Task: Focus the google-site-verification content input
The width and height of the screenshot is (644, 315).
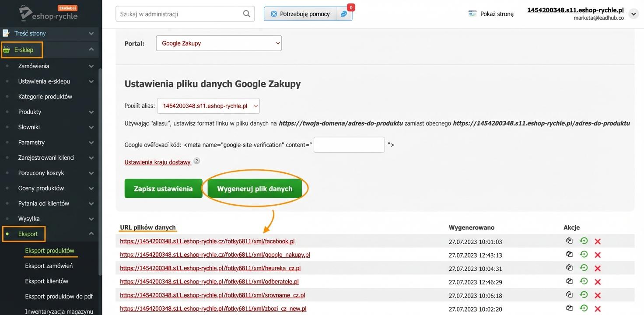Action: (x=349, y=144)
